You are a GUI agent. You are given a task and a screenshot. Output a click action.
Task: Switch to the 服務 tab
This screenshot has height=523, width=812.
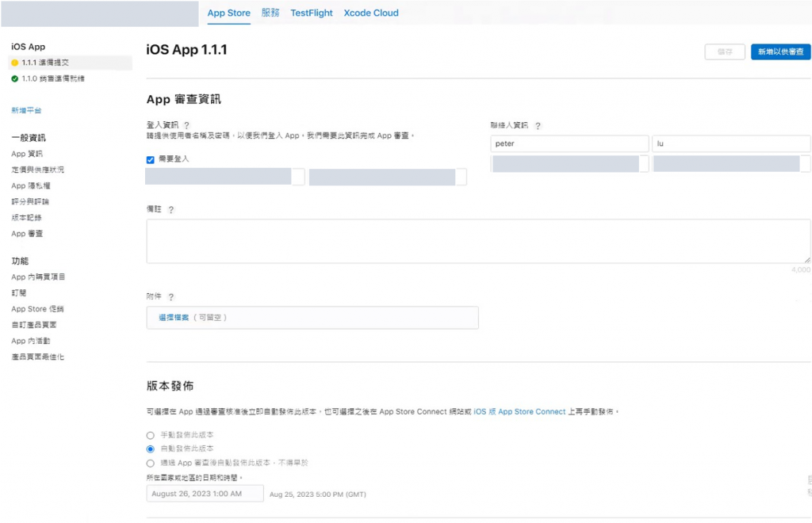tap(270, 13)
